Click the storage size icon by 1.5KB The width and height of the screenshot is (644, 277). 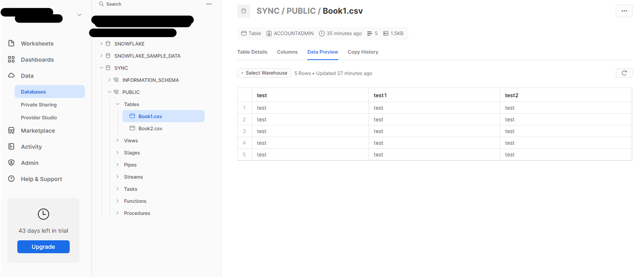click(386, 33)
